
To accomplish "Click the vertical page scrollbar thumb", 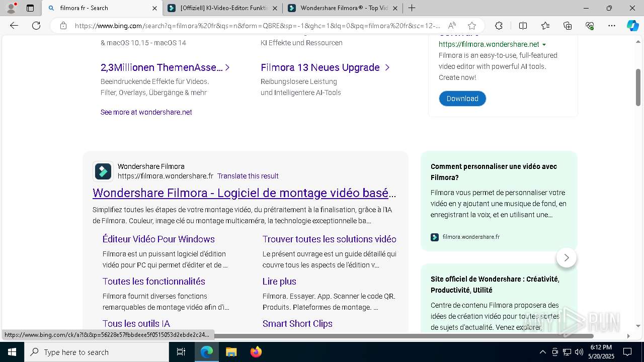I will point(638,87).
